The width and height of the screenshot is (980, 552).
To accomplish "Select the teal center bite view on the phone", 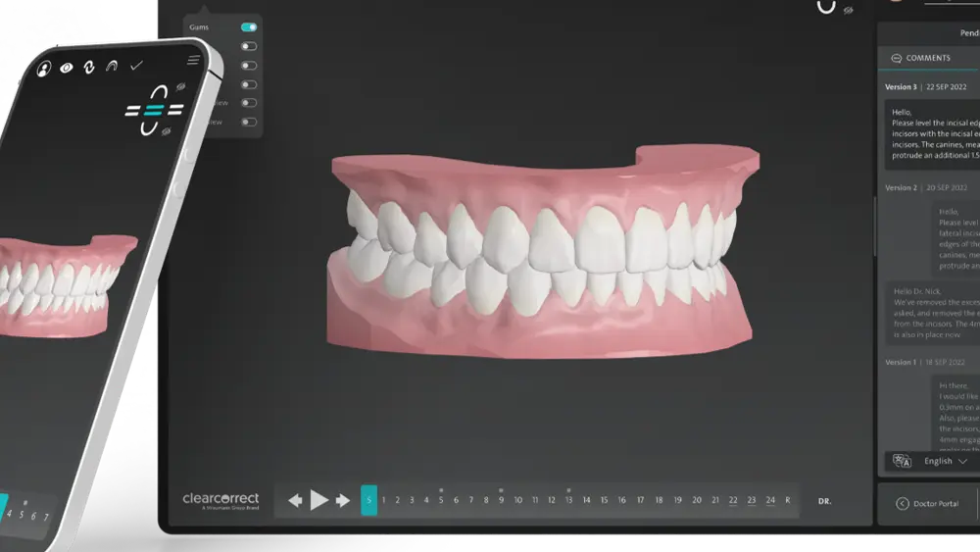I will point(154,111).
